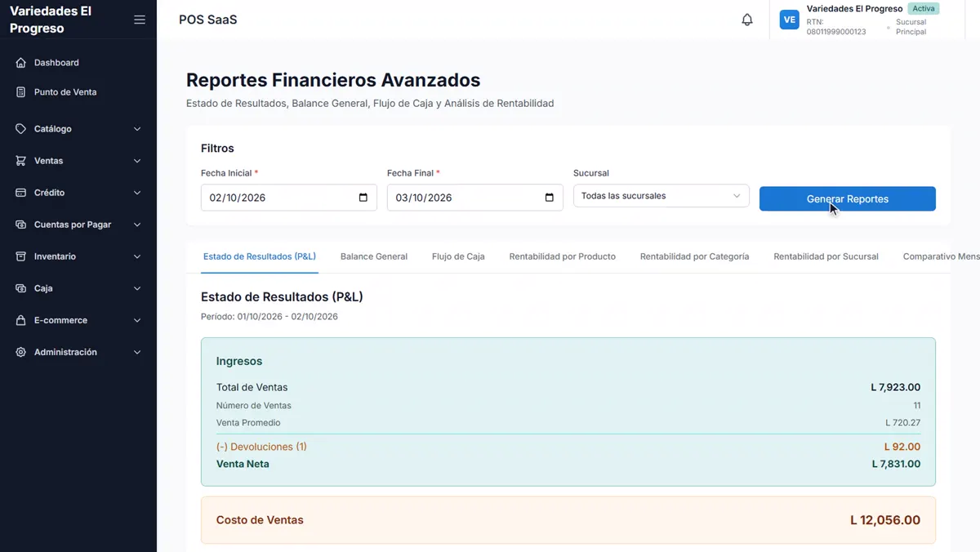This screenshot has width=980, height=552.
Task: Click Generar Reportes button
Action: point(848,198)
